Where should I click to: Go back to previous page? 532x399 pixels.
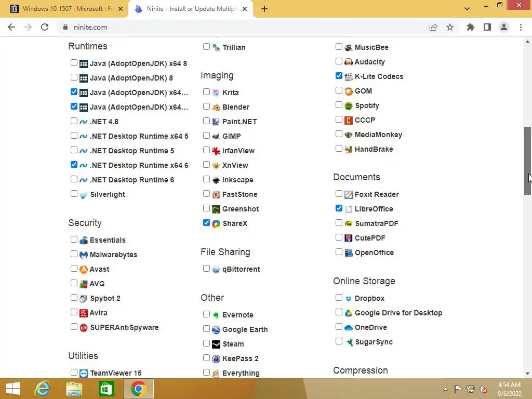click(x=11, y=27)
